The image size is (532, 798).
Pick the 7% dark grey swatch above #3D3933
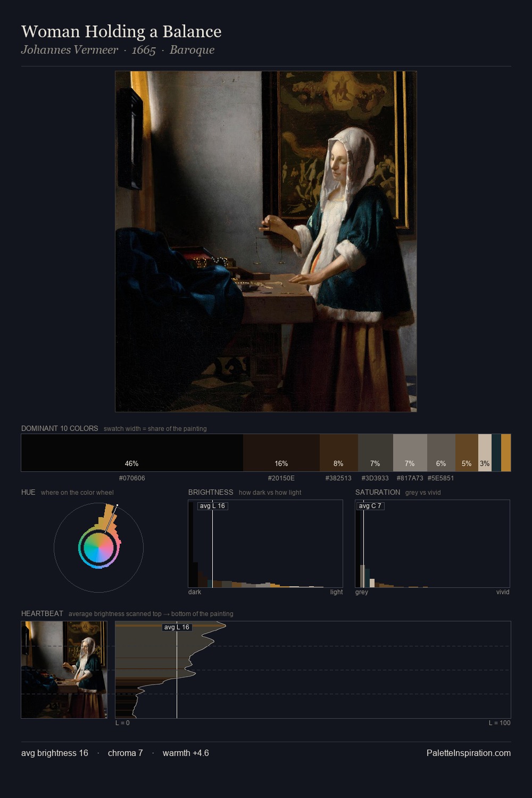pyautogui.click(x=376, y=453)
